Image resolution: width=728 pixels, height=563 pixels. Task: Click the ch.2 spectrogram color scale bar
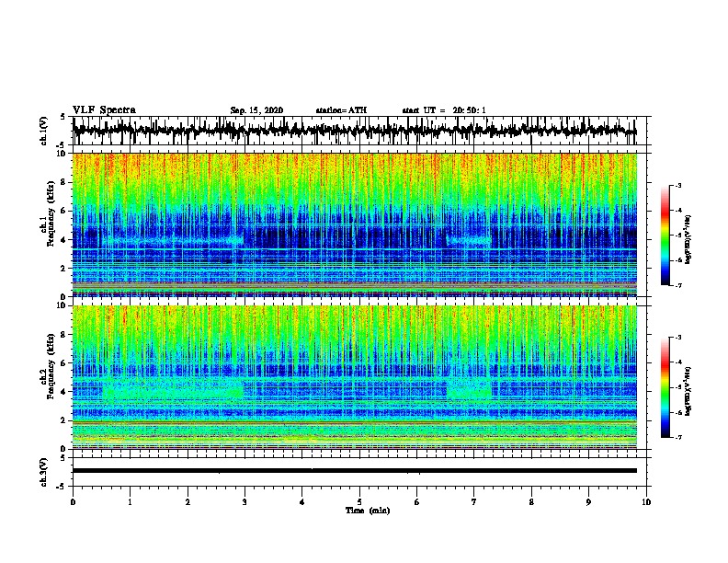pos(665,387)
